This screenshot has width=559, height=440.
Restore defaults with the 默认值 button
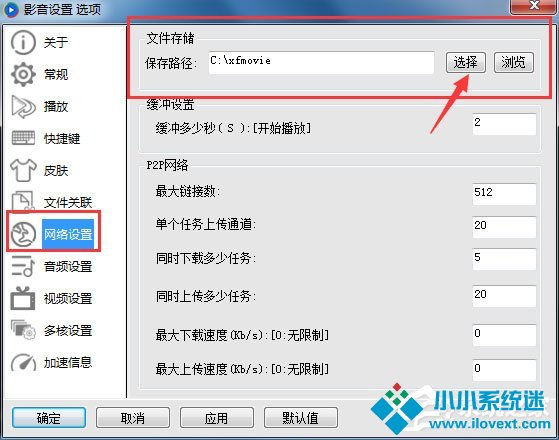[301, 418]
